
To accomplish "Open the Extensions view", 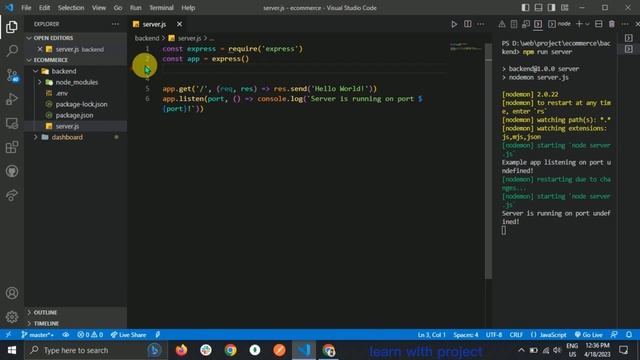I will [x=12, y=147].
